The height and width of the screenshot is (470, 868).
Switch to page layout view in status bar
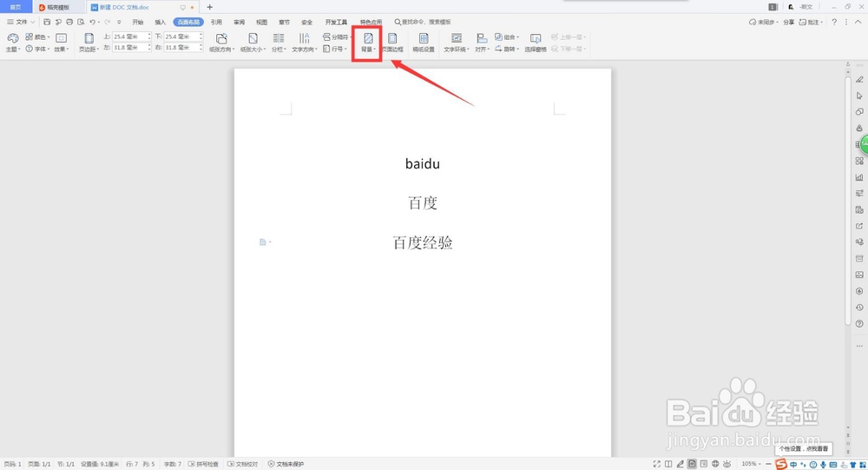692,464
